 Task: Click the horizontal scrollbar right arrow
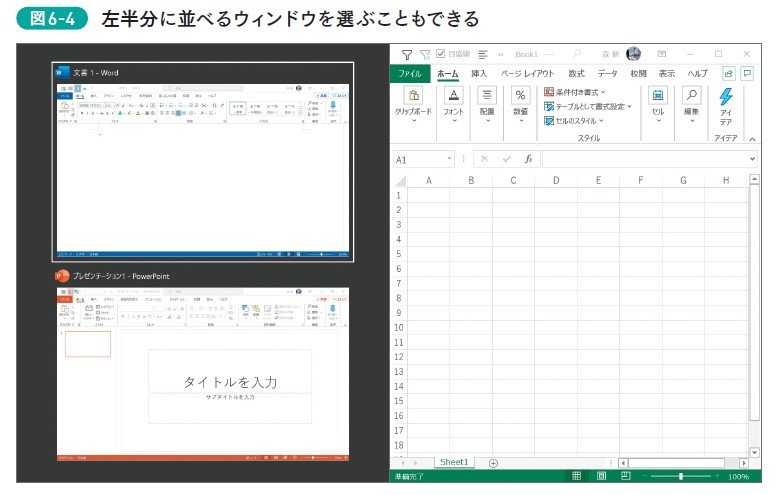coord(743,463)
